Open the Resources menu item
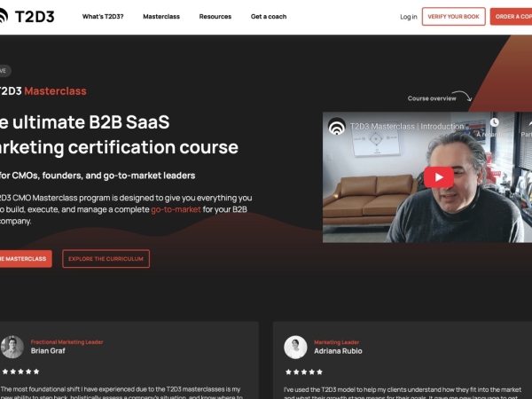Viewport: 532px width, 399px height. (x=215, y=16)
